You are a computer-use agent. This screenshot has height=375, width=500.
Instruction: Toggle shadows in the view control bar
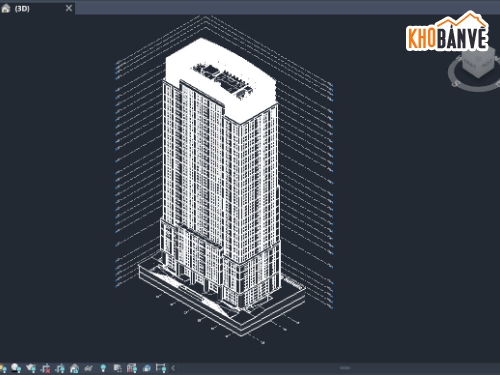(16, 368)
